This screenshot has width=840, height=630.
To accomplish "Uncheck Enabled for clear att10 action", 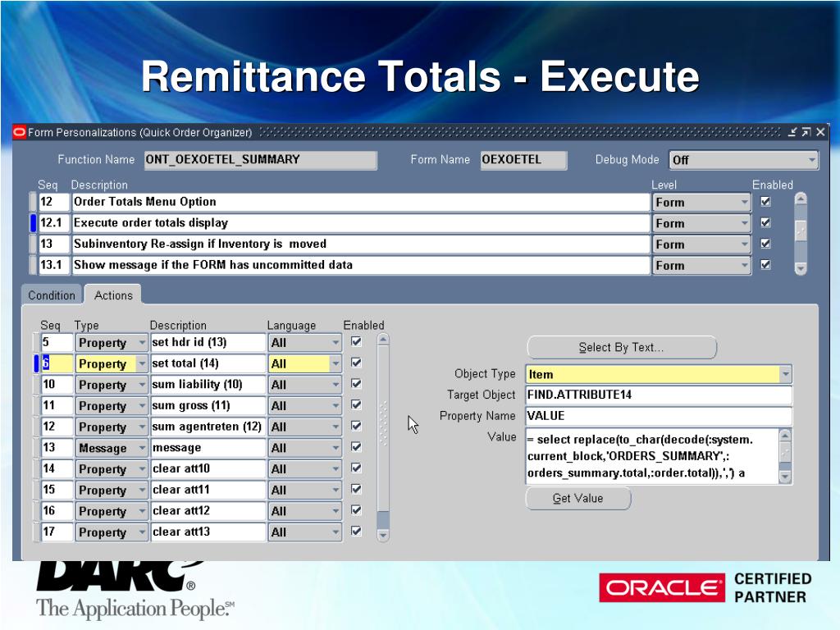I will (356, 468).
